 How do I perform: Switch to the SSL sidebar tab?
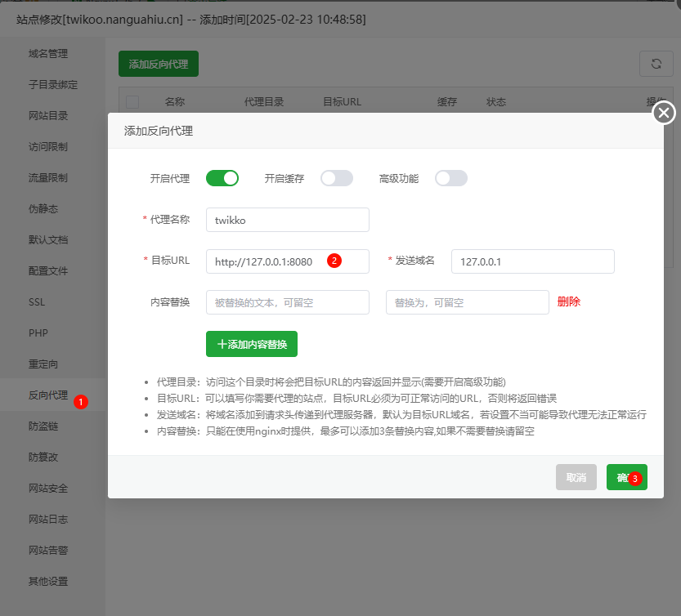click(38, 302)
